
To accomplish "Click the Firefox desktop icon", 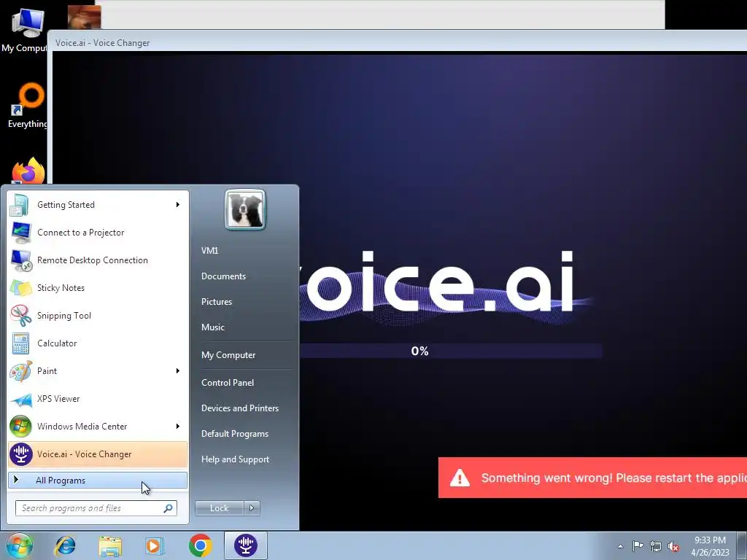I will coord(28,171).
